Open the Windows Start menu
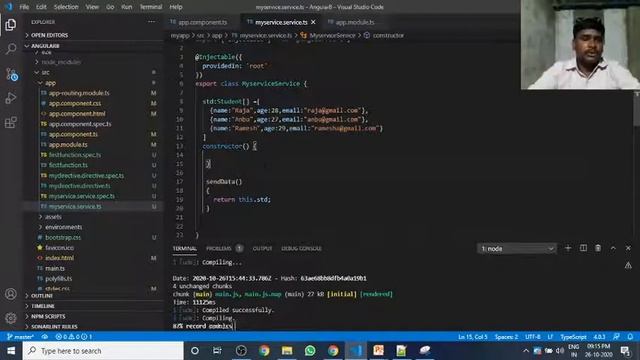 (11, 351)
